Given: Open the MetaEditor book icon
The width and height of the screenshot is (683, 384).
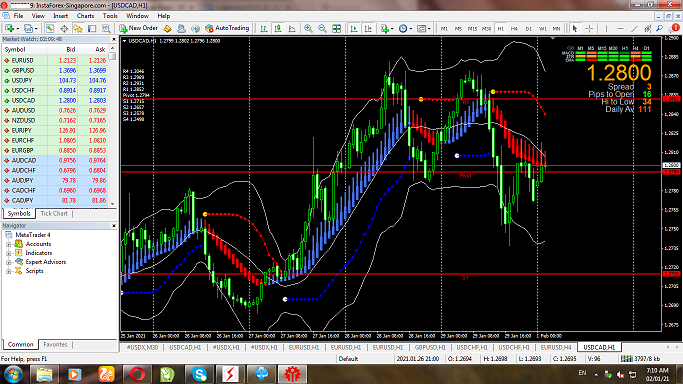Looking at the screenshot, I should (x=167, y=28).
